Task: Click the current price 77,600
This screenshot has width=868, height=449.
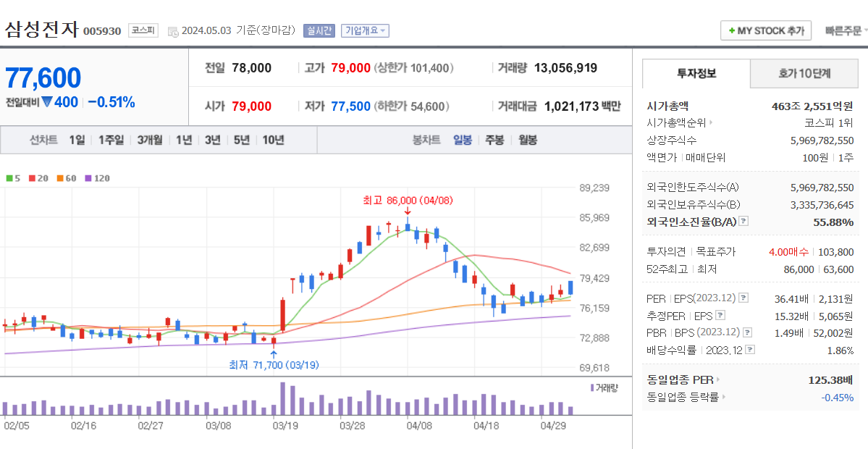Action: 43,78
